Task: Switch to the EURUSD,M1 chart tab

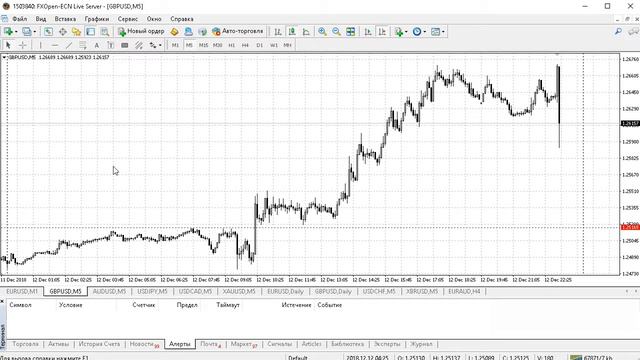Action: click(x=22, y=291)
